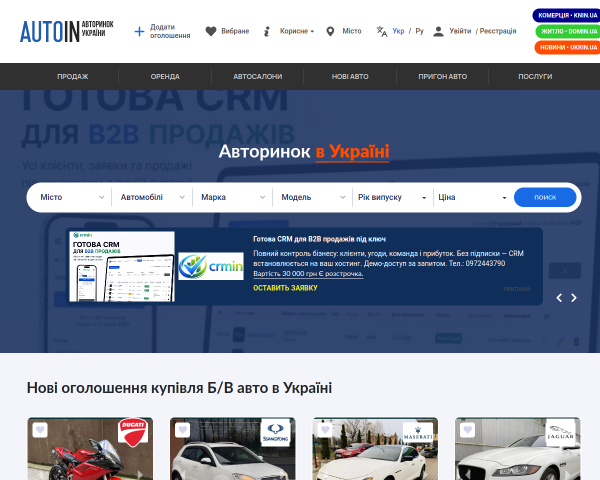Open the Модель dropdown
This screenshot has height=480, width=600.
(313, 197)
